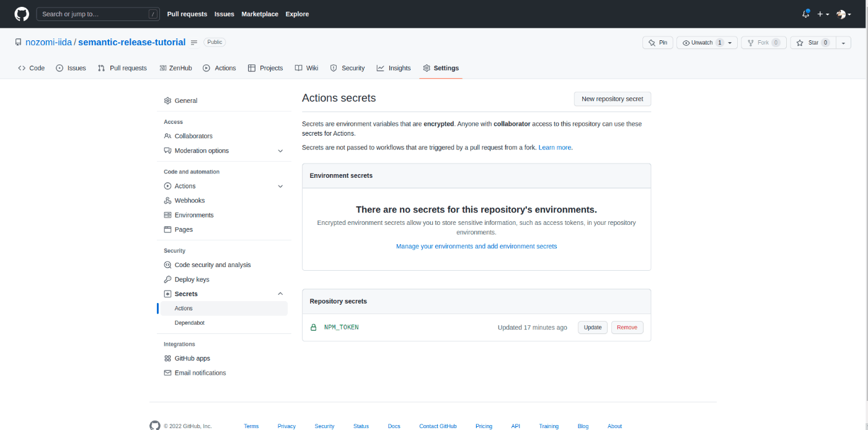Select Actions under Secrets
The image size is (868, 430).
(x=224, y=308)
